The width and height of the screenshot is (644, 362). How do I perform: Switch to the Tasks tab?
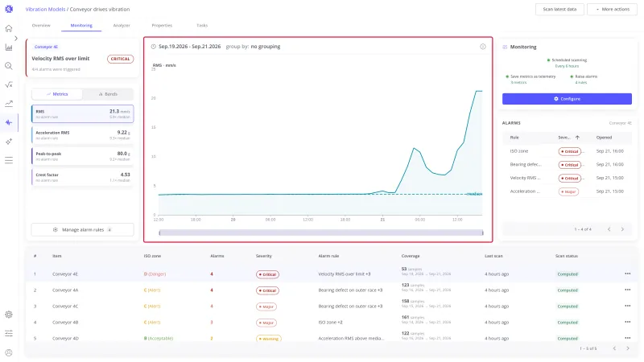[202, 26]
